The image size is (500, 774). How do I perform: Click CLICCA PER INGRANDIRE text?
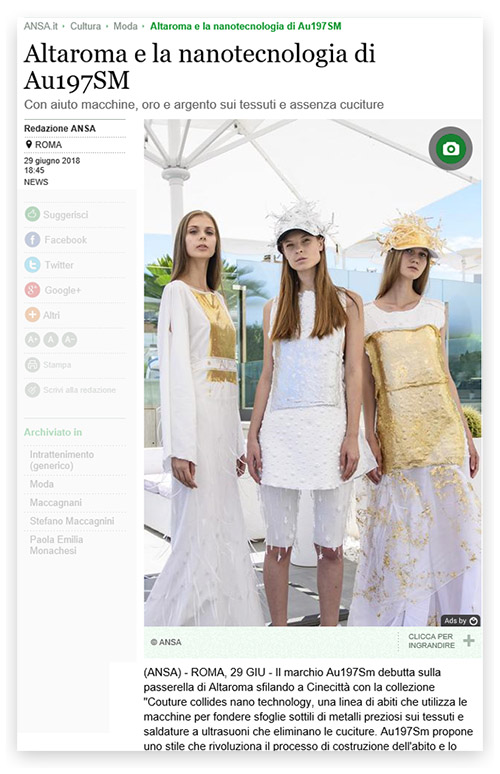tap(431, 641)
